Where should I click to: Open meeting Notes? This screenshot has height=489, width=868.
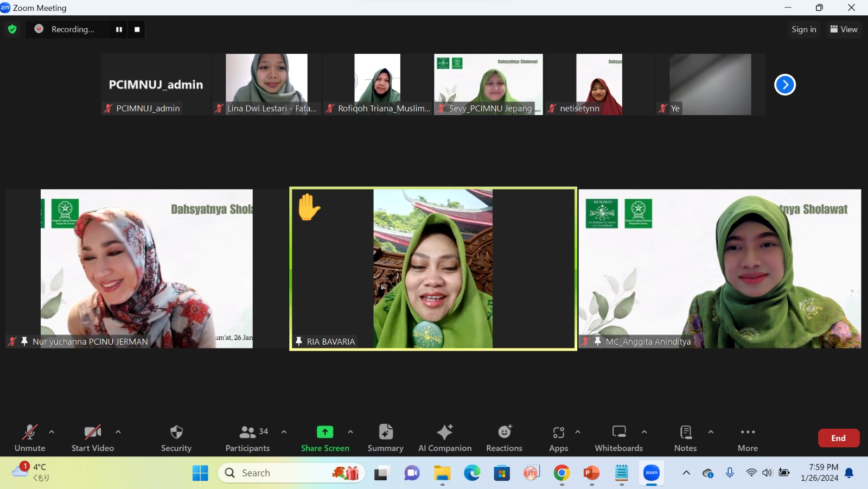685,437
